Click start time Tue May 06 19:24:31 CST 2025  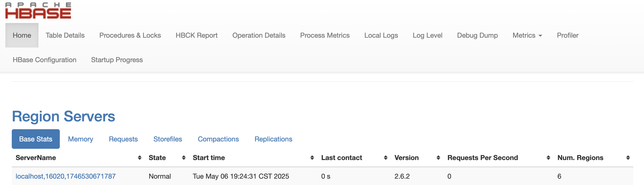241,176
